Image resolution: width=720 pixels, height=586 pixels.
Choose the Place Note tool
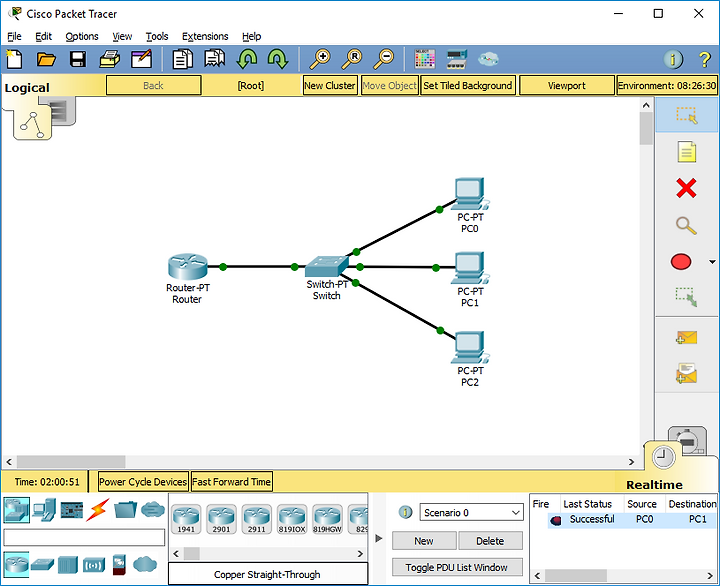pyautogui.click(x=686, y=152)
